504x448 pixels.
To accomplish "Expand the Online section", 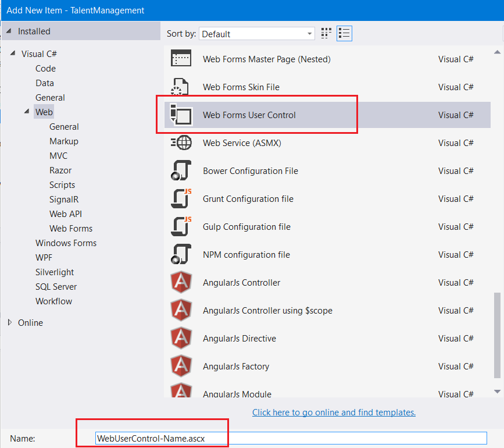I will (x=9, y=322).
